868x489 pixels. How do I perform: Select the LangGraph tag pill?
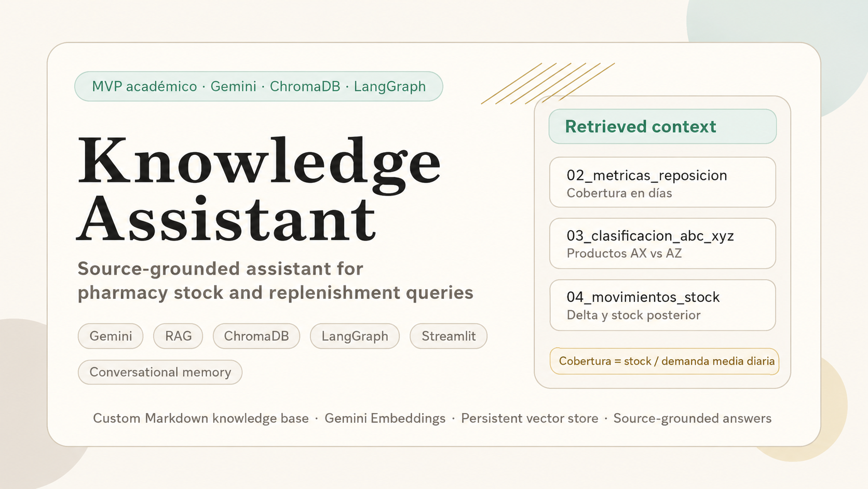pos(355,336)
